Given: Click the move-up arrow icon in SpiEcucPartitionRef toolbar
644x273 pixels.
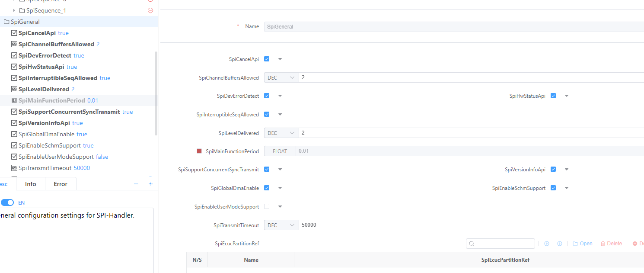Looking at the screenshot, I should (547, 244).
